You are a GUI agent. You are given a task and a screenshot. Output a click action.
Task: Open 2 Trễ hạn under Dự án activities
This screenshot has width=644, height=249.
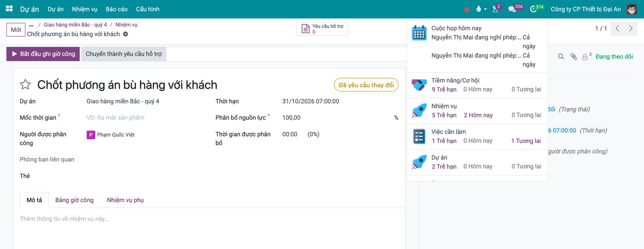click(x=444, y=166)
